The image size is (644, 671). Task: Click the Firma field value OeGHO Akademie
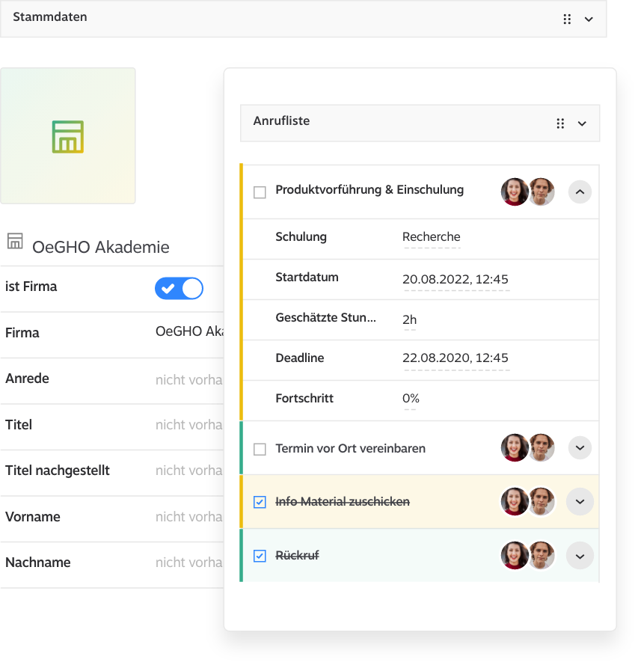(x=189, y=331)
